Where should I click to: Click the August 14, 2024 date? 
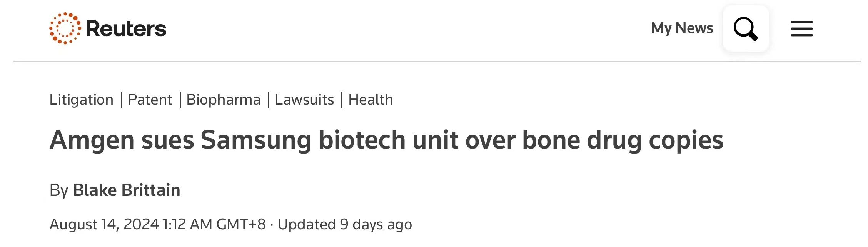tap(104, 224)
